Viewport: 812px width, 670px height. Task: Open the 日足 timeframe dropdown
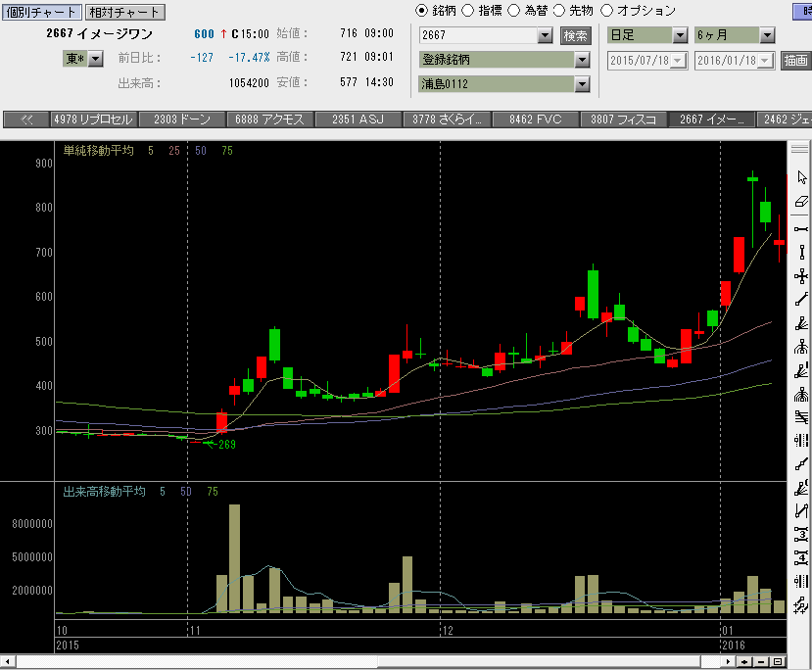click(680, 35)
